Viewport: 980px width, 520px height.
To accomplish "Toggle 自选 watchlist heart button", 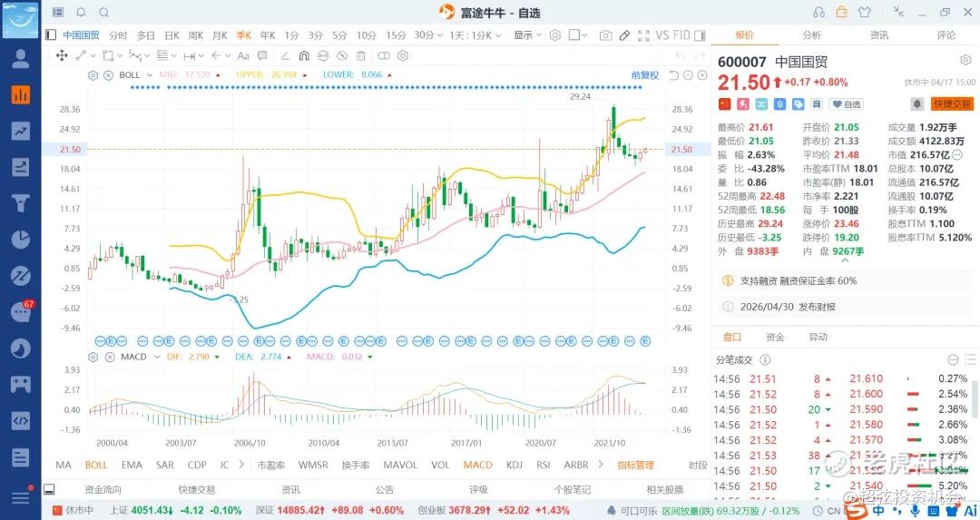I will click(x=847, y=104).
